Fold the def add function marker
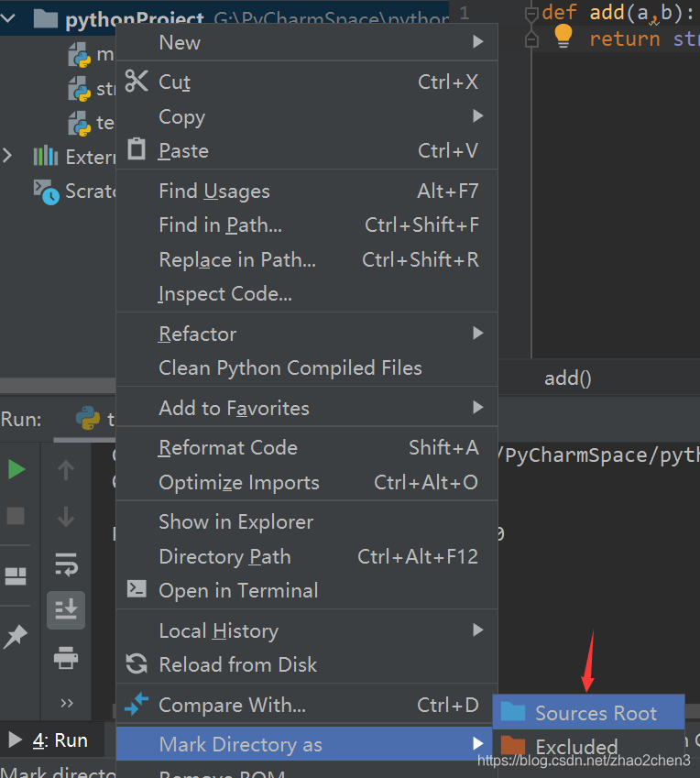The width and height of the screenshot is (700, 778). (531, 14)
